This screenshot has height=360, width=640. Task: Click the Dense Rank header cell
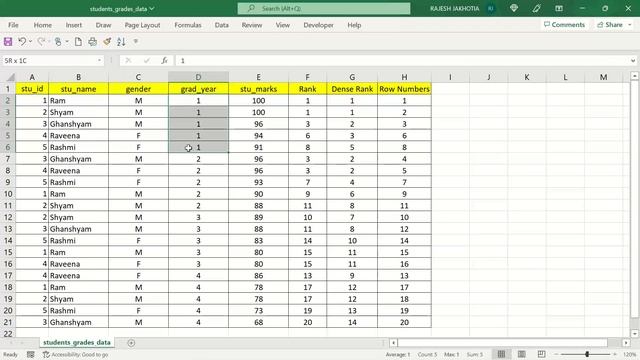(352, 89)
